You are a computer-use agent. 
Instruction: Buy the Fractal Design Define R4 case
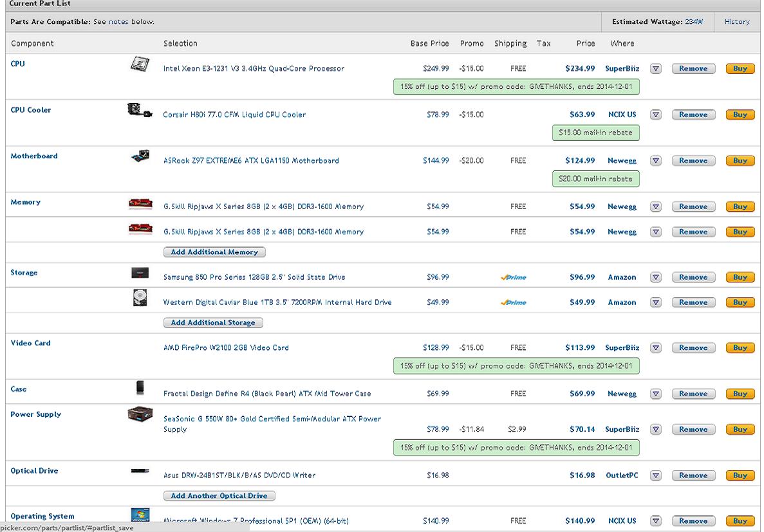pos(740,394)
